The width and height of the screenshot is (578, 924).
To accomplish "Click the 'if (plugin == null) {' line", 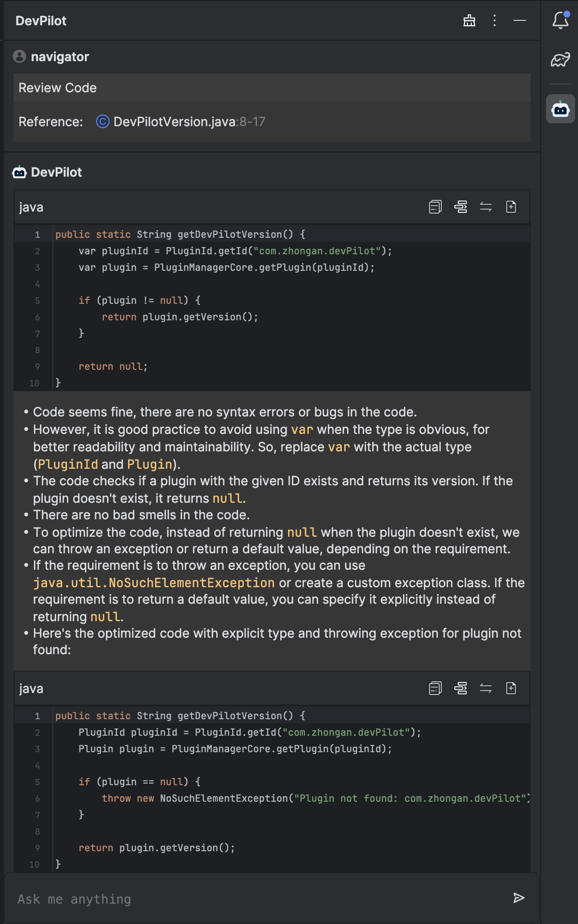I will 140,782.
